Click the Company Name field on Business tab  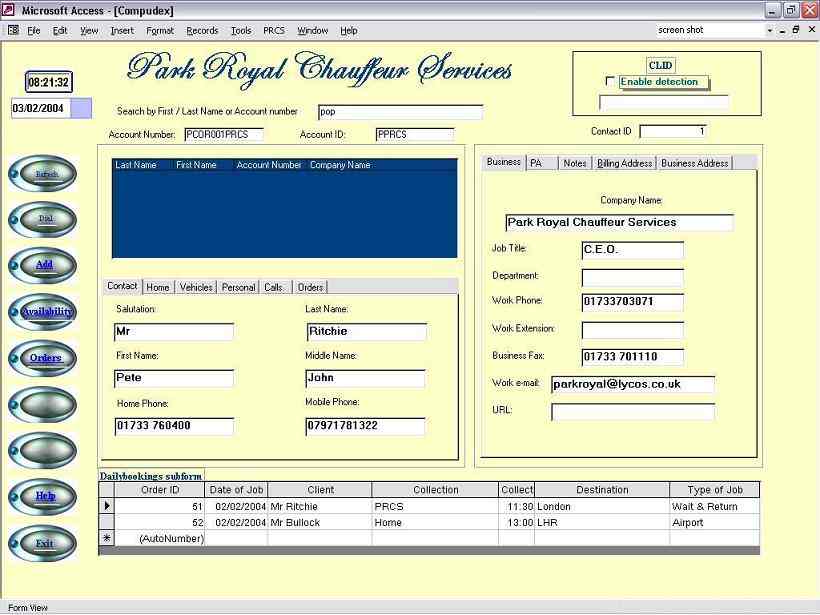tap(619, 222)
